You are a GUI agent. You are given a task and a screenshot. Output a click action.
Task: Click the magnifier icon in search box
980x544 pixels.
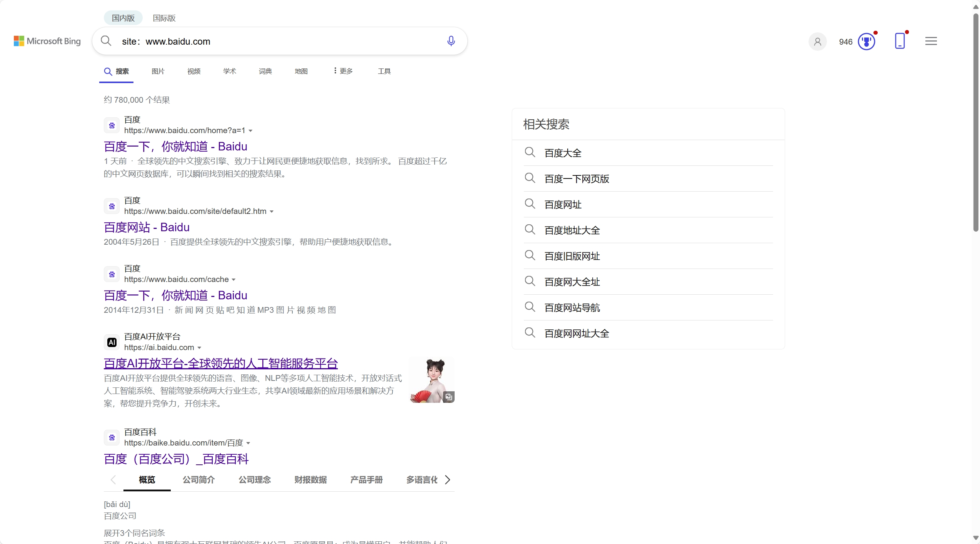click(106, 41)
